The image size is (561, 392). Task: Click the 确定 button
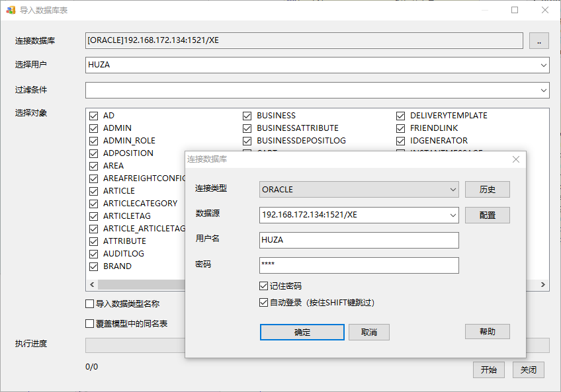tap(302, 333)
